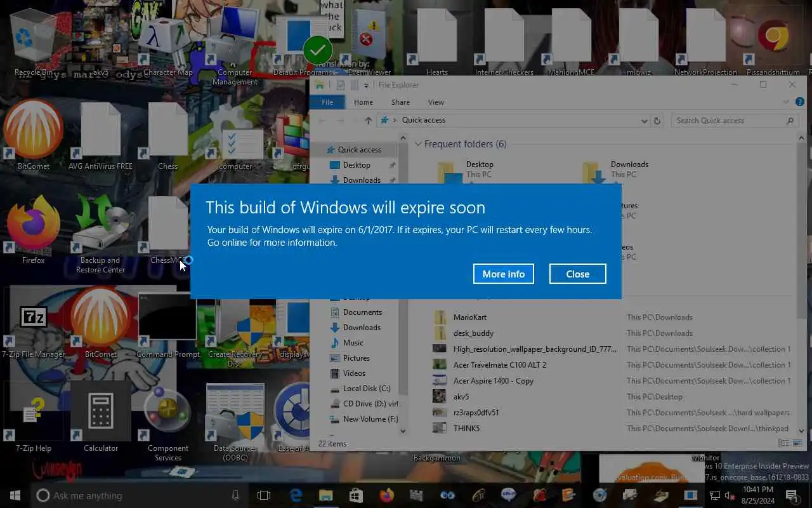This screenshot has width=812, height=508.
Task: Select the Component Services desktop icon
Action: pyautogui.click(x=168, y=422)
